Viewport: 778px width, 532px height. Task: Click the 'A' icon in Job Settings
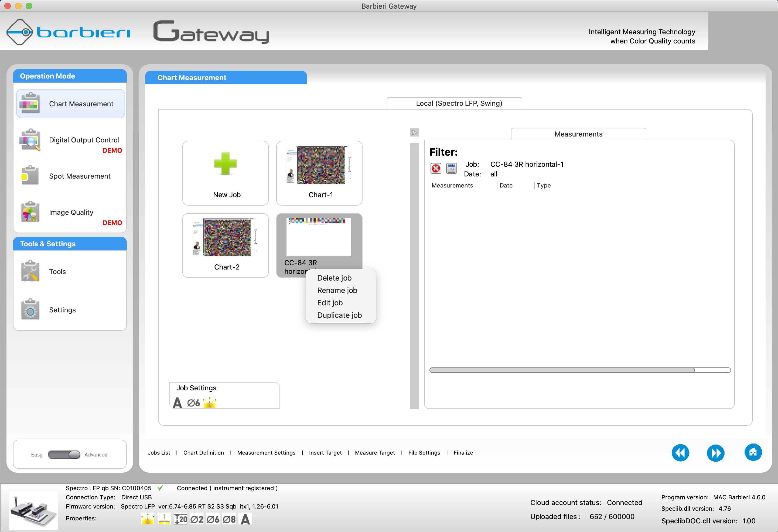click(178, 403)
